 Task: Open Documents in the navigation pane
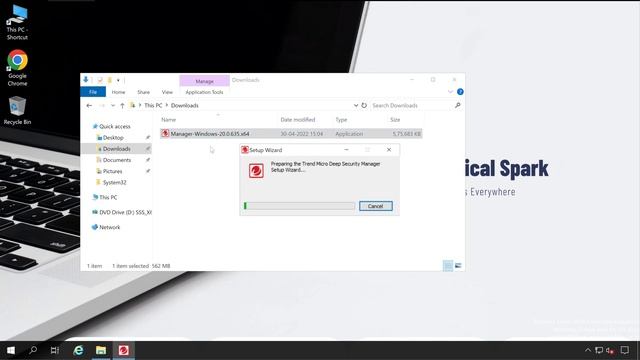pos(117,160)
